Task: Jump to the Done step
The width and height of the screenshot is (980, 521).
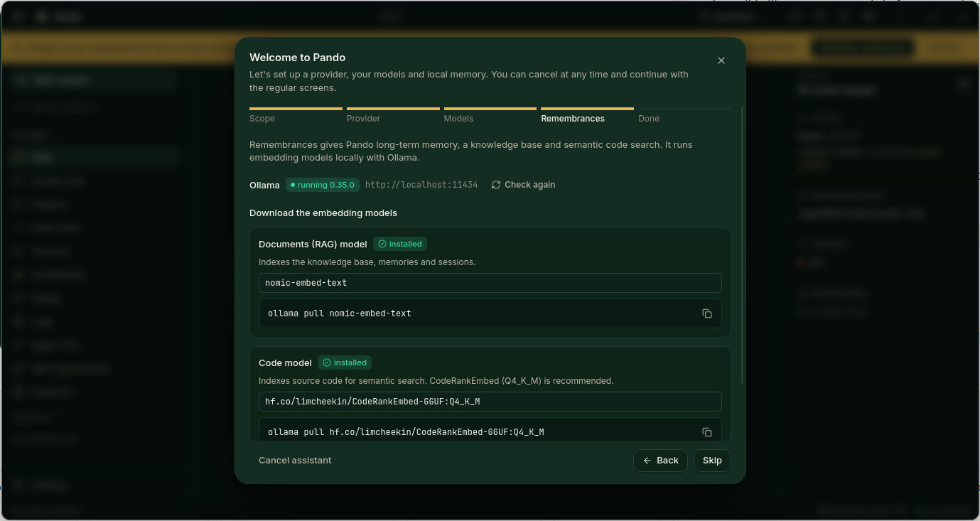Action: click(x=684, y=115)
